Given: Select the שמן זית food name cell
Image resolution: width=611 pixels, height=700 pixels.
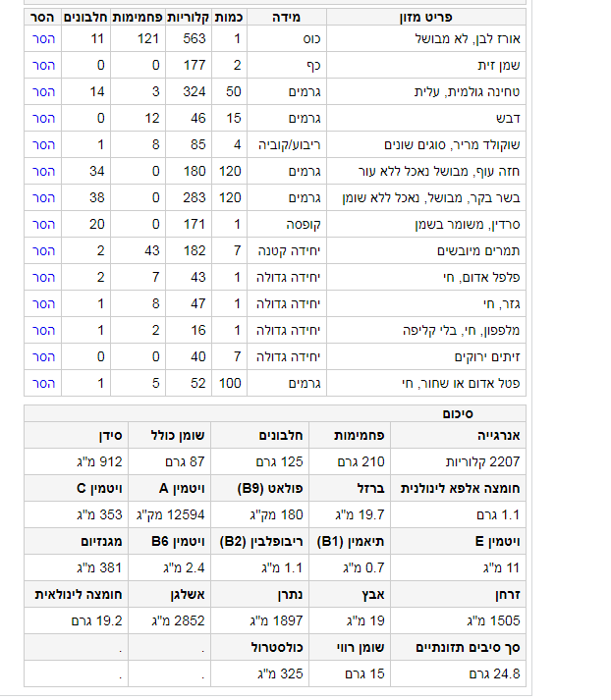Looking at the screenshot, I should click(x=499, y=65).
